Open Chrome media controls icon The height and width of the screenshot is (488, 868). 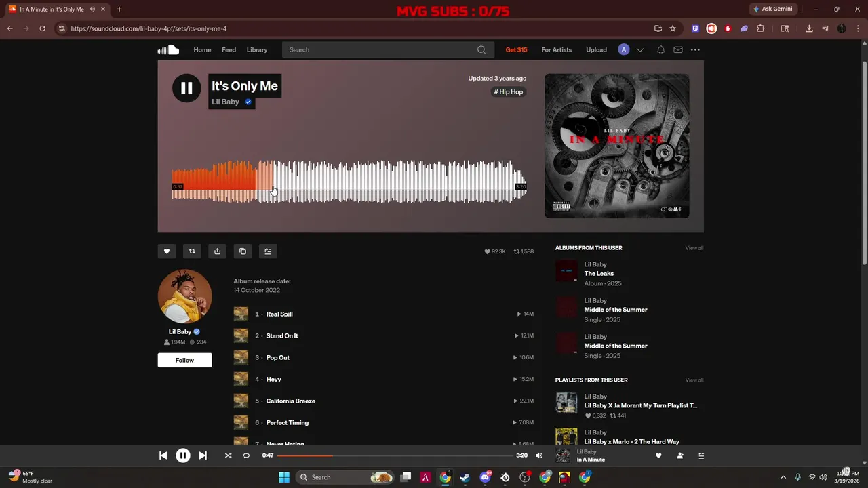point(825,28)
